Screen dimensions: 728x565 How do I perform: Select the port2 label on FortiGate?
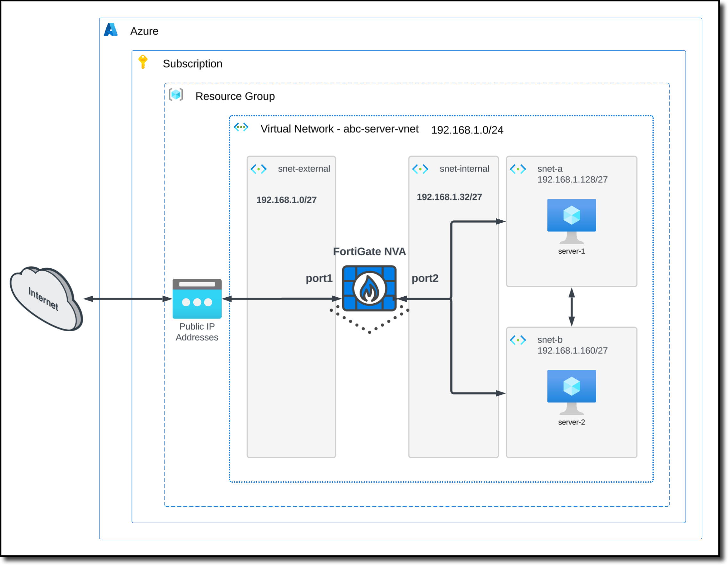[425, 279]
